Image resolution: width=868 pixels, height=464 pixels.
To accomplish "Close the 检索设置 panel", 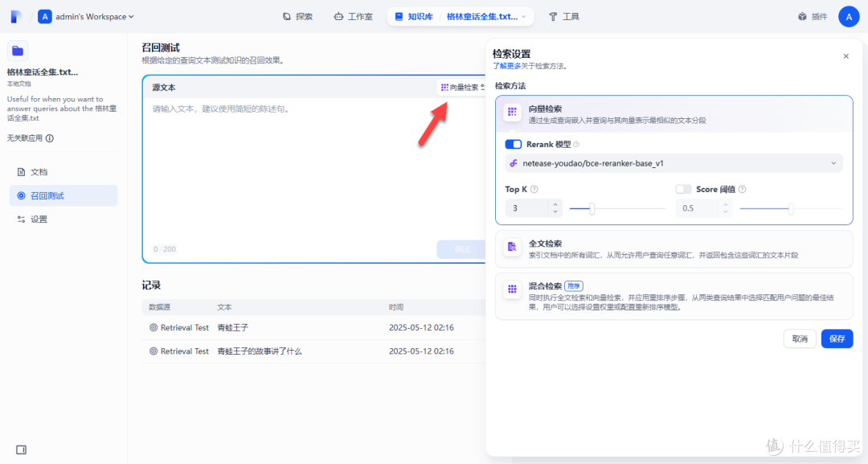I will 845,56.
